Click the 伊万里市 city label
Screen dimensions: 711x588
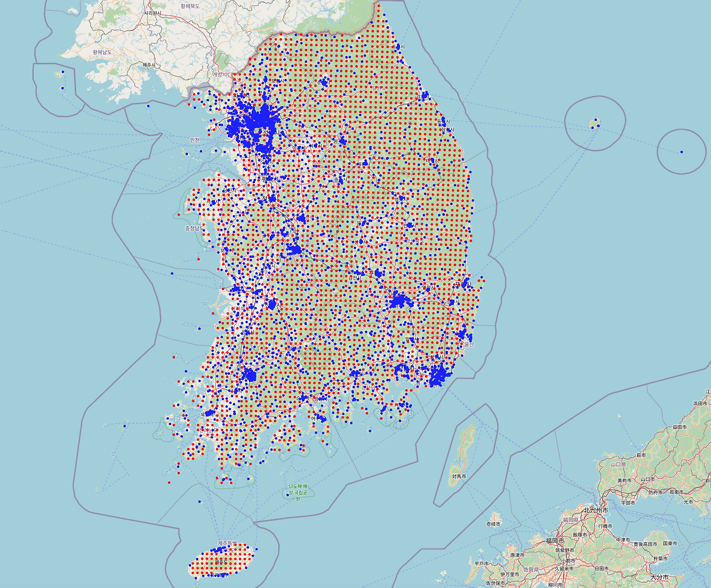(509, 574)
